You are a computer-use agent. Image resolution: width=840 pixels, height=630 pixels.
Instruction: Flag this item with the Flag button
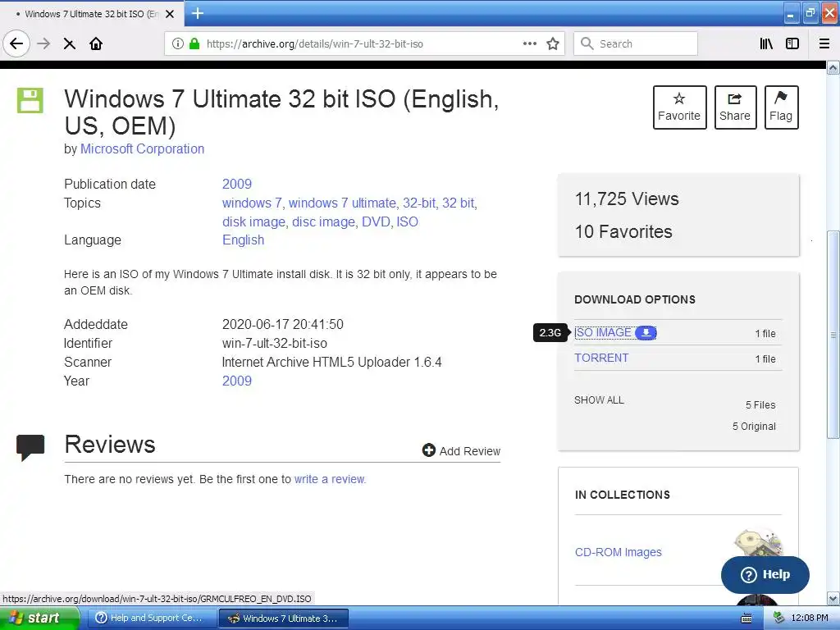pos(781,107)
